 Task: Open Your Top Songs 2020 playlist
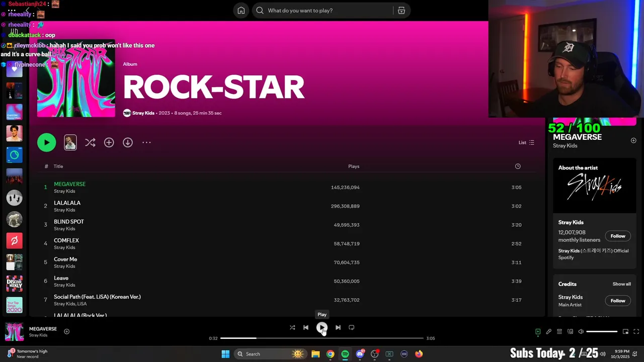pyautogui.click(x=14, y=305)
